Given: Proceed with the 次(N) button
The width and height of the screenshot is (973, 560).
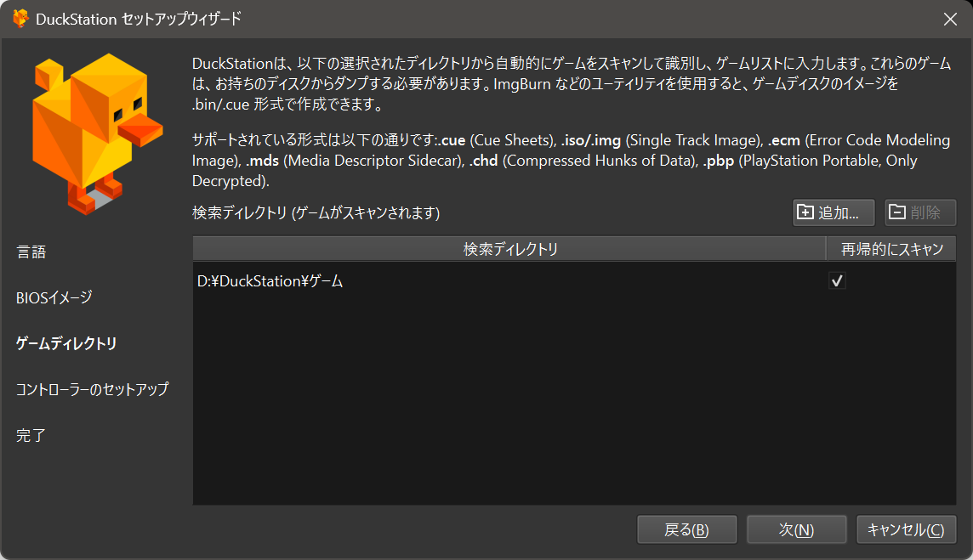Looking at the screenshot, I should point(797,529).
